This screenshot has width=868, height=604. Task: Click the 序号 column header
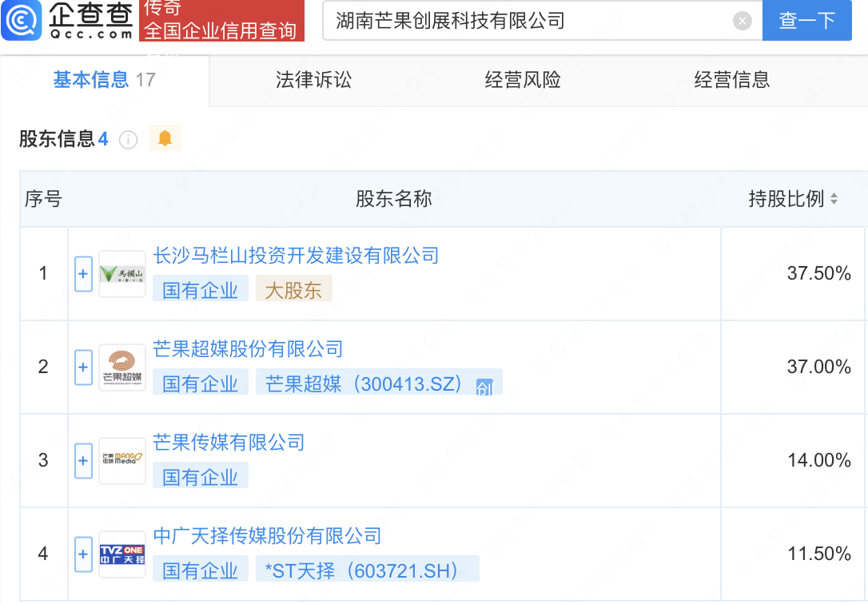click(x=43, y=199)
